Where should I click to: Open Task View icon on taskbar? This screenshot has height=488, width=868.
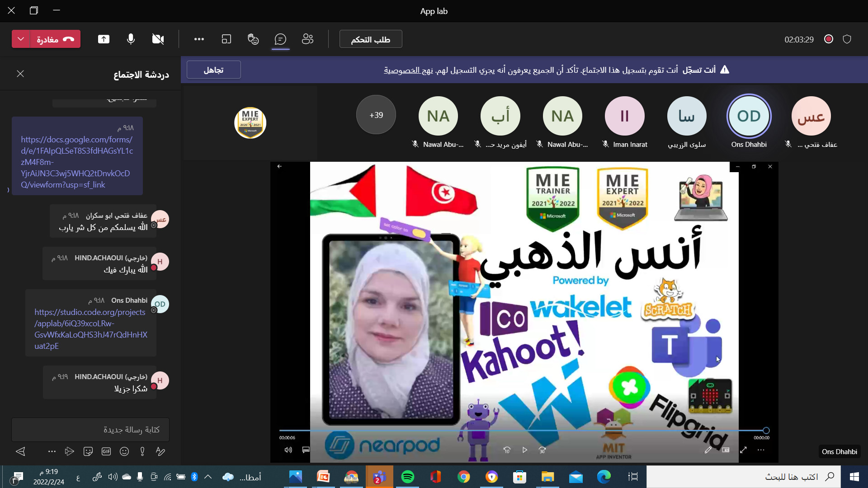click(633, 477)
